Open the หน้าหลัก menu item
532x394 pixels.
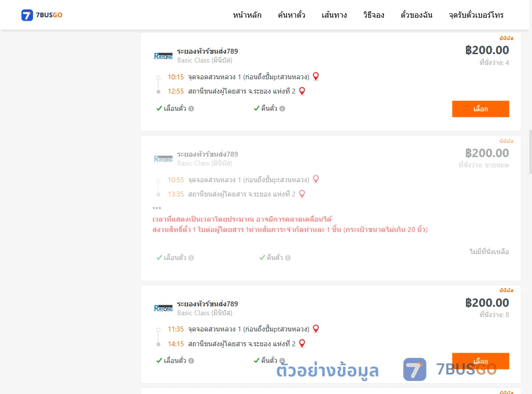tap(247, 15)
